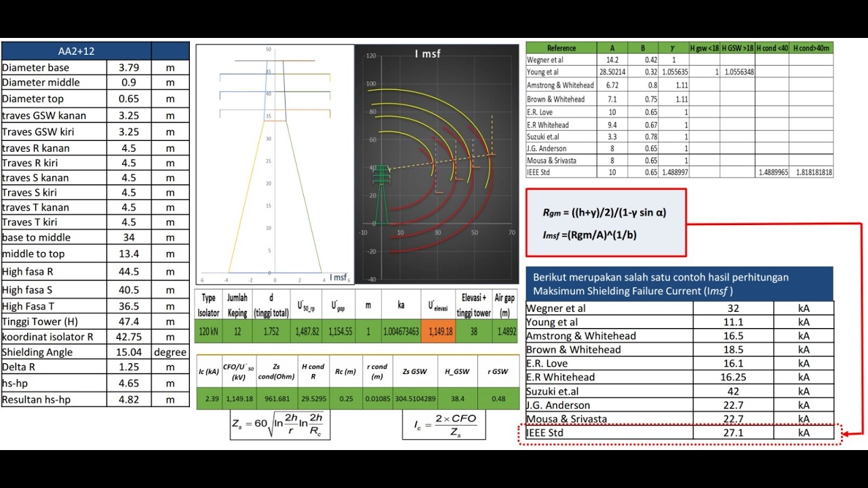Click the Imsf formula line
This screenshot has width=868, height=488.
point(590,235)
